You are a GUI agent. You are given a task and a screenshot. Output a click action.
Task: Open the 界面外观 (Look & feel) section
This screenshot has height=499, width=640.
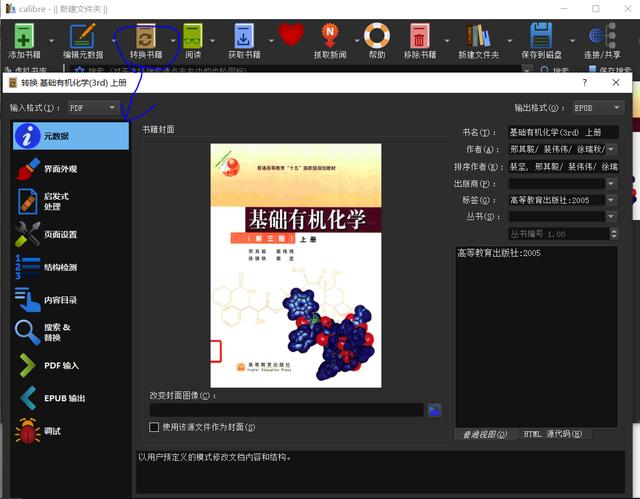(71, 169)
